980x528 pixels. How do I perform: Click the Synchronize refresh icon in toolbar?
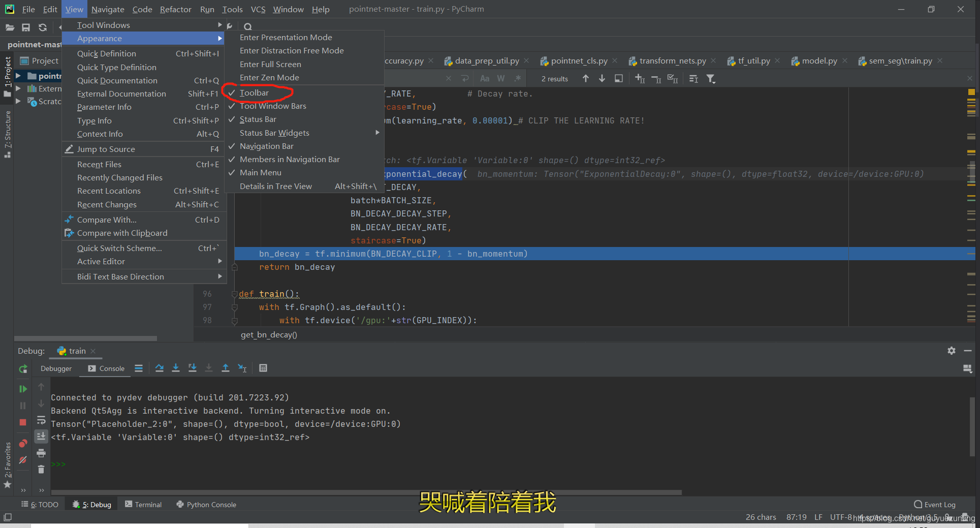43,27
